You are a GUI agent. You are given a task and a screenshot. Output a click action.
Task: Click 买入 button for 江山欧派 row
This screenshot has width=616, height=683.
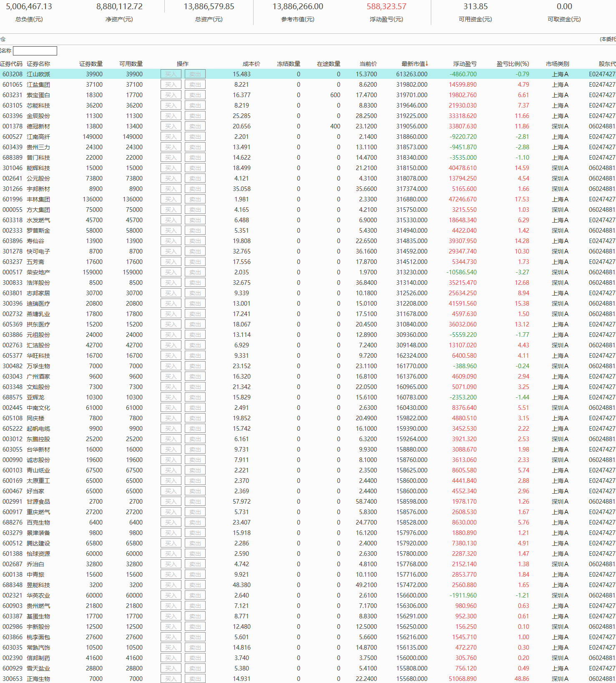tap(171, 74)
